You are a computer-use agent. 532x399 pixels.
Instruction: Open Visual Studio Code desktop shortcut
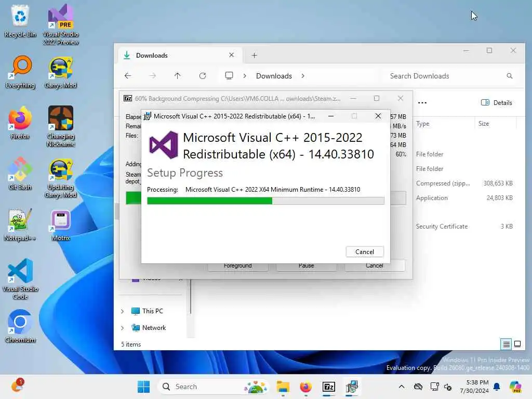(x=20, y=279)
